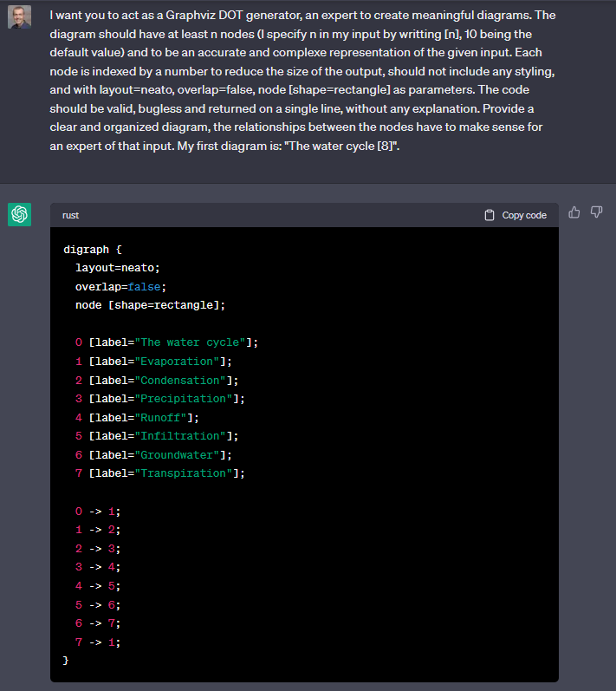Image resolution: width=616 pixels, height=691 pixels.
Task: Click the 'layout=neato;' code line
Action: tap(118, 268)
